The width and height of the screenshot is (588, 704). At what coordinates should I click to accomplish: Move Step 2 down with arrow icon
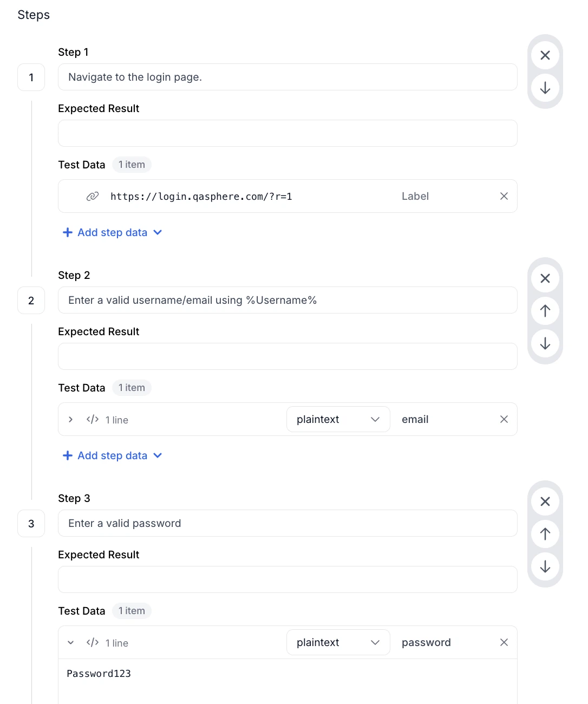pyautogui.click(x=545, y=343)
